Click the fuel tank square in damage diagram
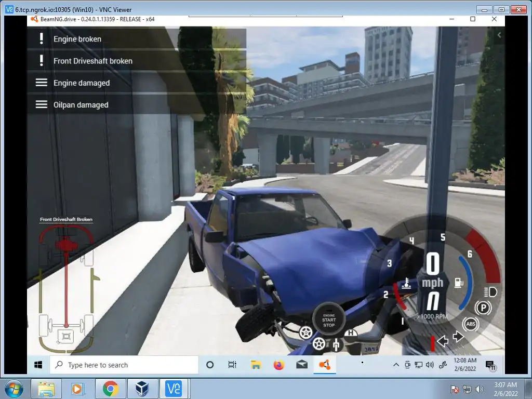The width and height of the screenshot is (532, 399). click(x=66, y=337)
